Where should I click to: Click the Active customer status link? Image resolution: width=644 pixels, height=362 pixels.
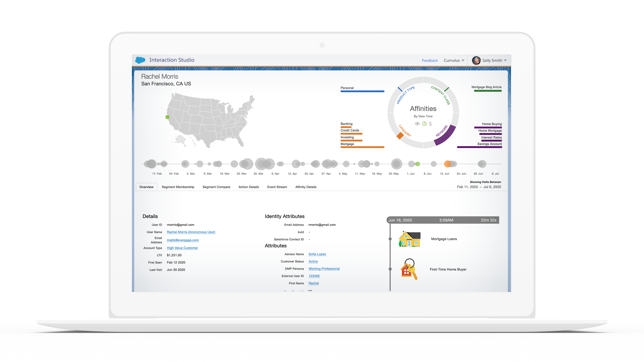tap(313, 261)
